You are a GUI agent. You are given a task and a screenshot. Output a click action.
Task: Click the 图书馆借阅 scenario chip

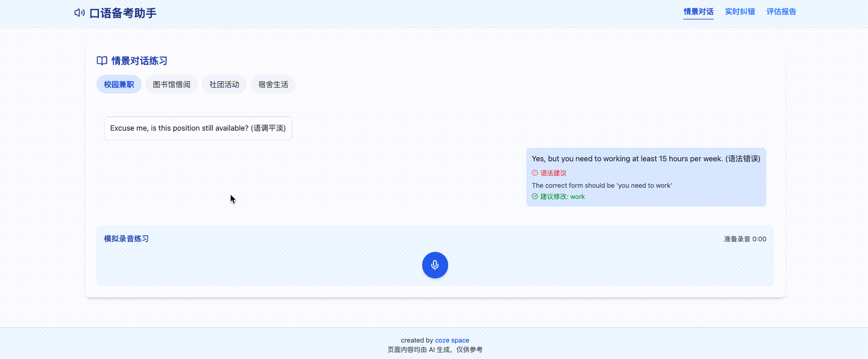click(171, 84)
